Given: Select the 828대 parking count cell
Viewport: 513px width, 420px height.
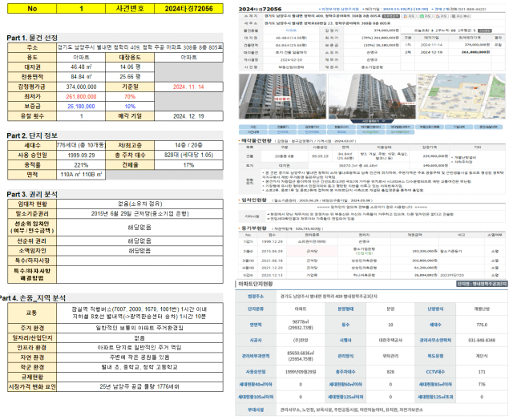Looking at the screenshot, I should click(189, 155).
